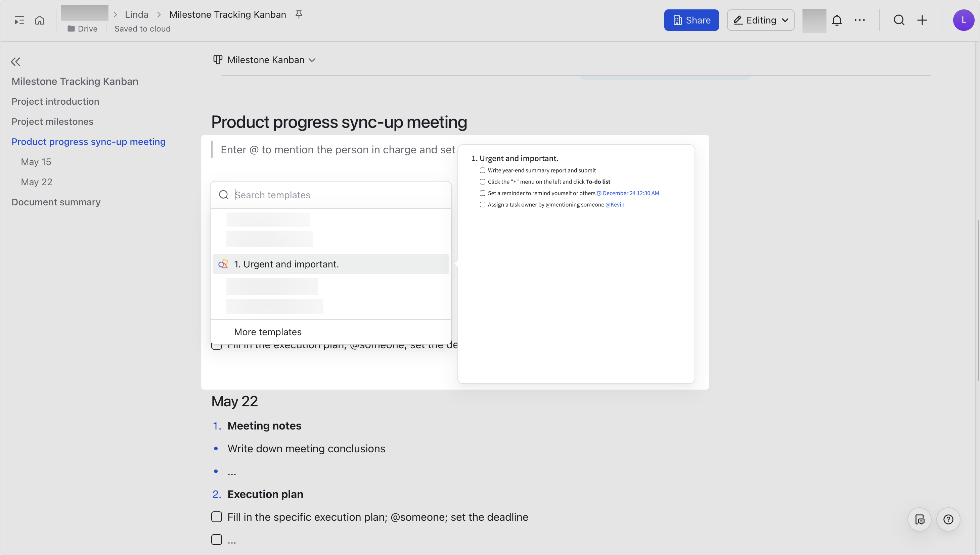Open the comments panel icon
The height and width of the screenshot is (555, 980).
pyautogui.click(x=919, y=519)
